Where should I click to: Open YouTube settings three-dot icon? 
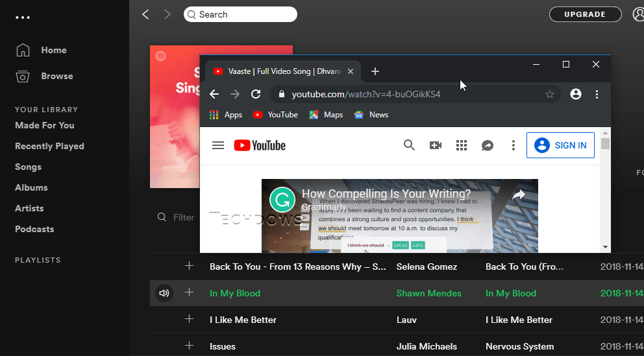coord(514,145)
